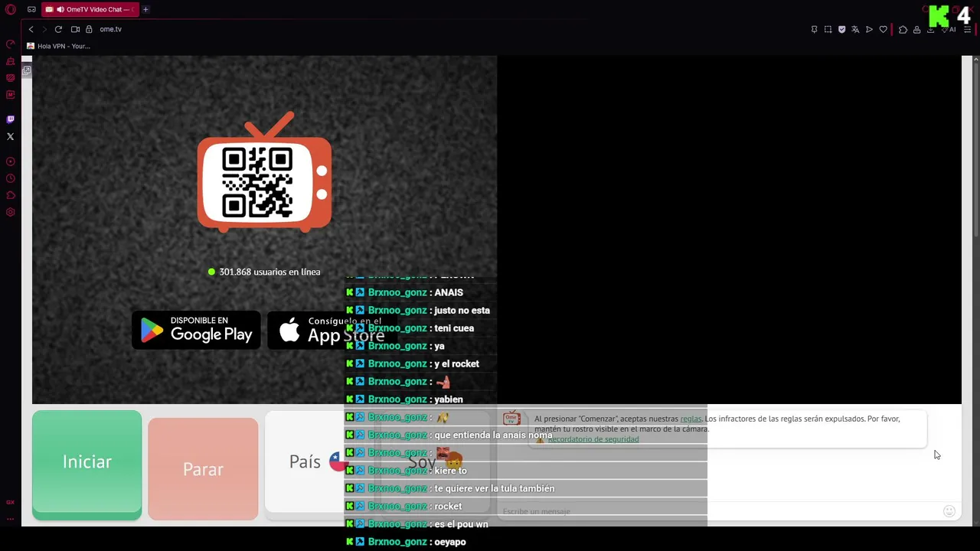980x551 pixels.
Task: Click the Iniciar button
Action: 87,465
